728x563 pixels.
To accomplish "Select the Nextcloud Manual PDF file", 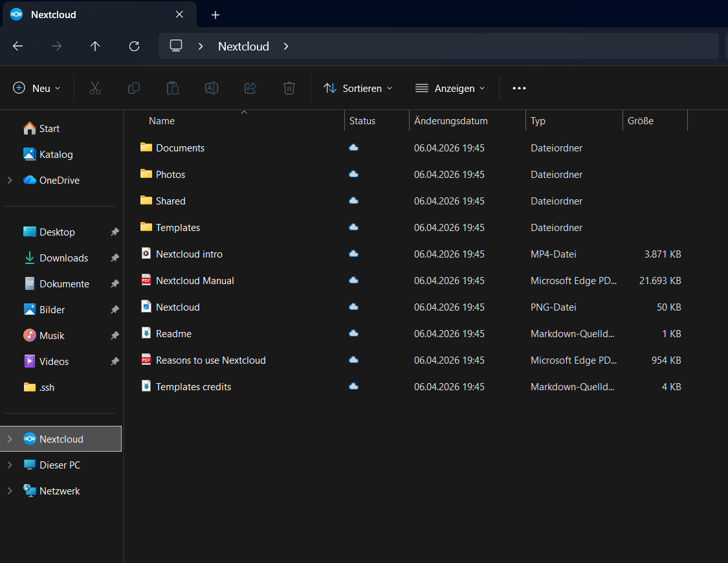I will pyautogui.click(x=195, y=281).
